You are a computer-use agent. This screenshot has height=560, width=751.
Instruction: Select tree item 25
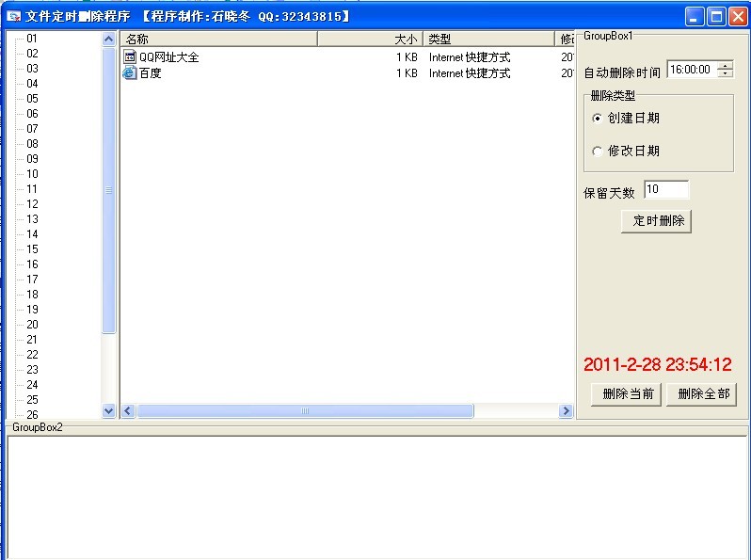[x=32, y=399]
